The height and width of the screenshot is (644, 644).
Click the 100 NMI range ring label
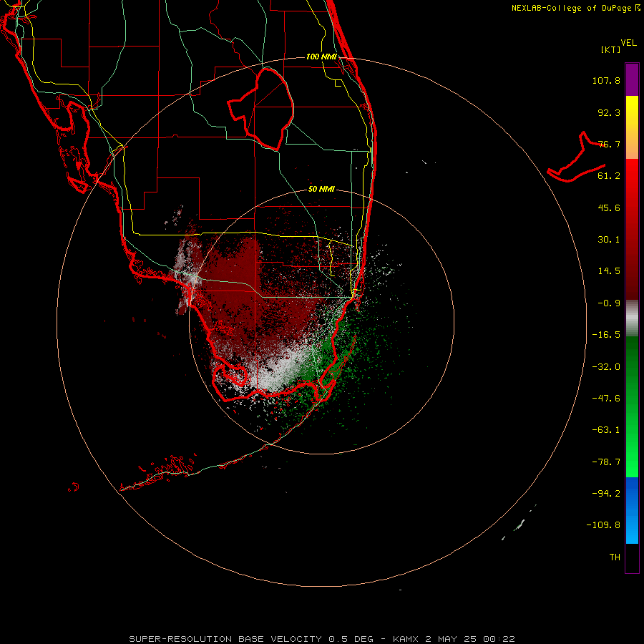[x=321, y=57]
